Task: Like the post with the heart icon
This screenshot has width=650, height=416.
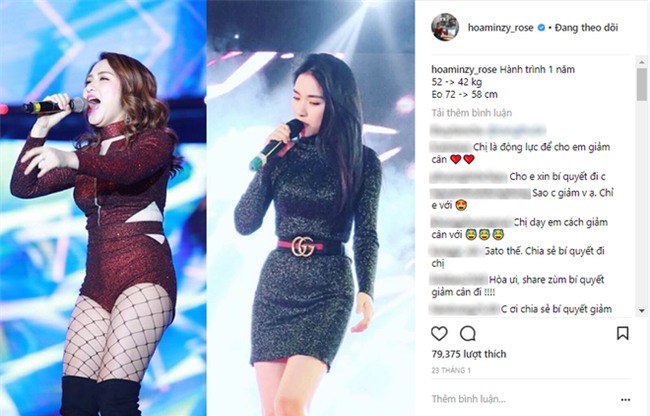Action: 439,333
